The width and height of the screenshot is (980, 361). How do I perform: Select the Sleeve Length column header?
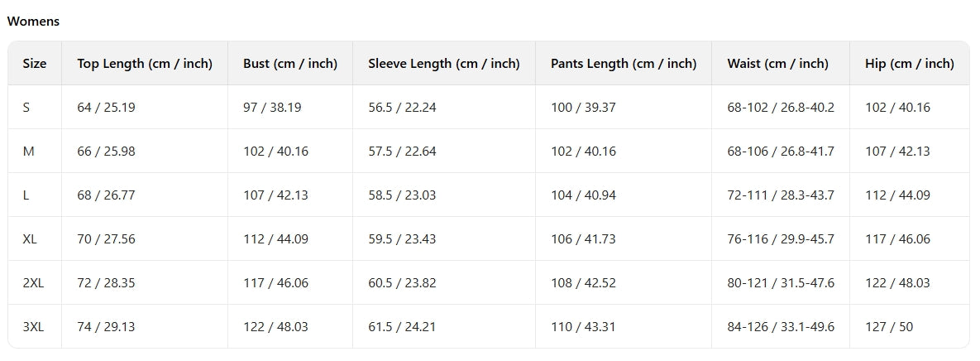tap(444, 64)
